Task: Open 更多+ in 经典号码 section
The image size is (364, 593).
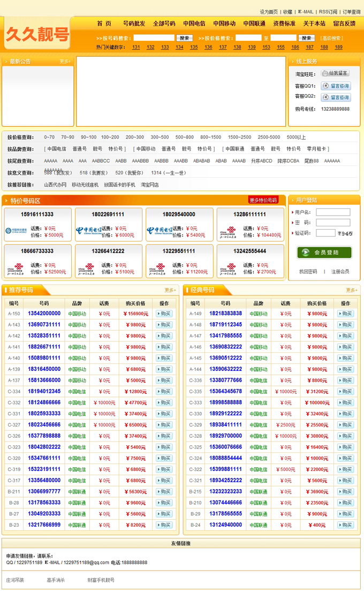Action: coord(351,290)
